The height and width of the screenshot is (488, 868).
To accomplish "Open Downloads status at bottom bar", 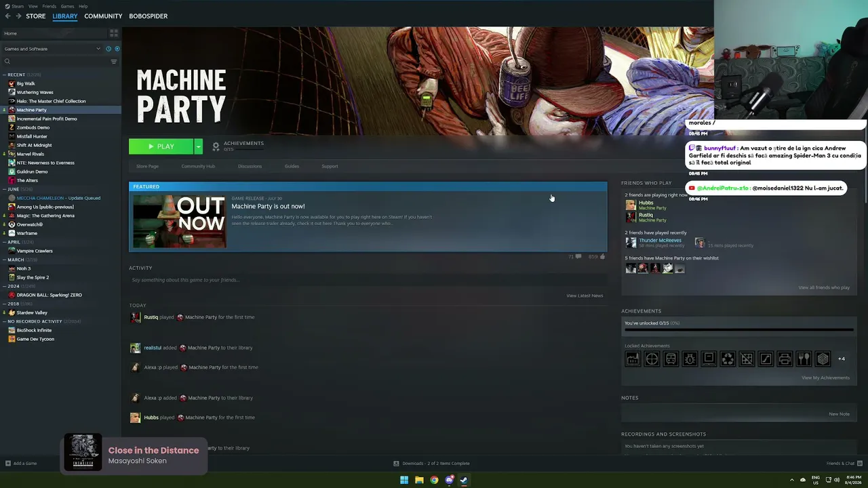I will (431, 464).
